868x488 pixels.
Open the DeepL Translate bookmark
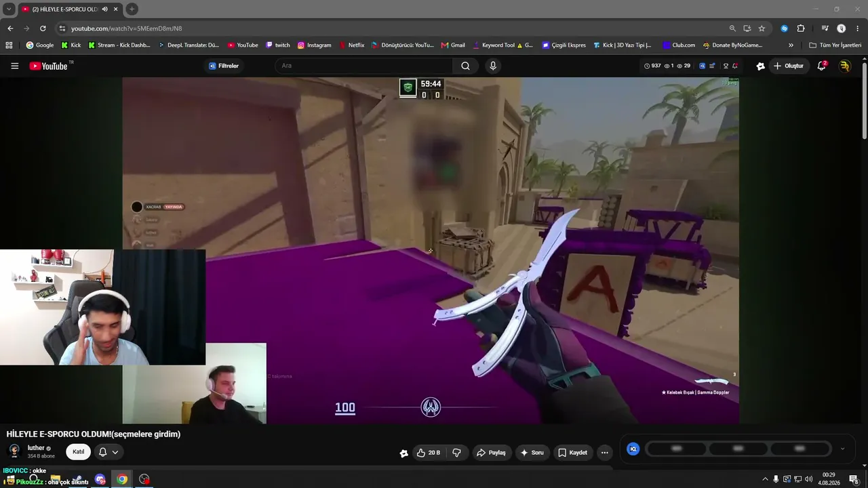(x=189, y=45)
